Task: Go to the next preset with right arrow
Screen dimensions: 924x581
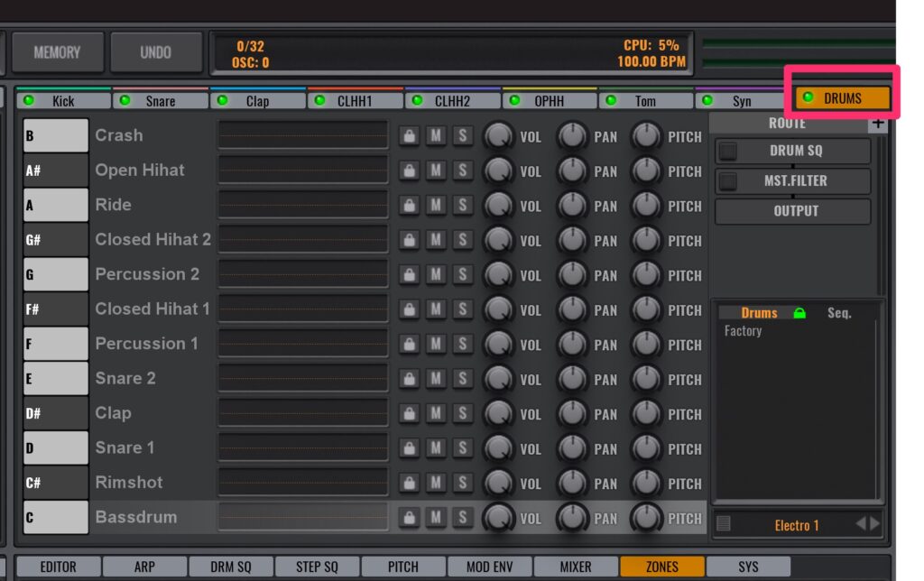Action: coord(874,524)
